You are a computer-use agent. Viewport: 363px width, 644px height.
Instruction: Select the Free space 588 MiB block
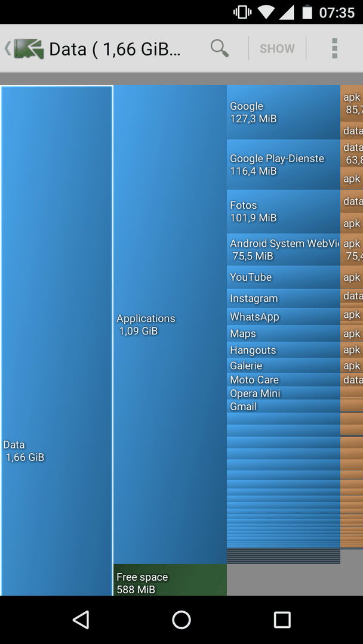[x=170, y=580]
